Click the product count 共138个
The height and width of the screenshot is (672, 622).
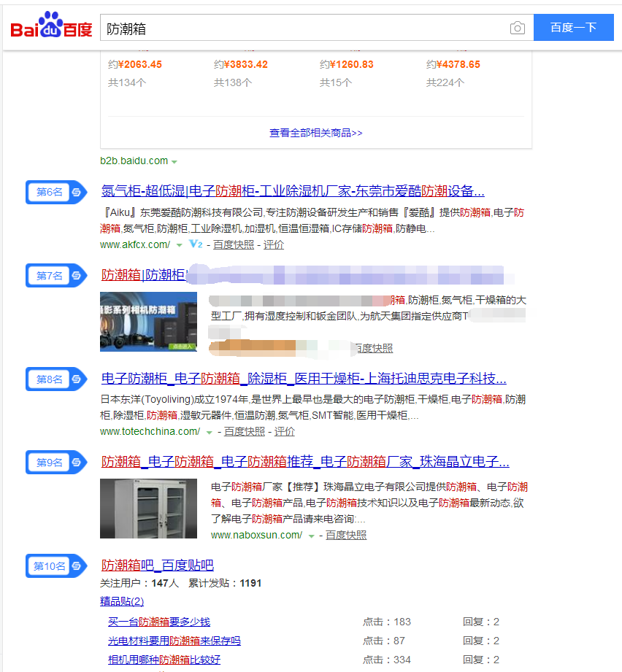[x=233, y=82]
